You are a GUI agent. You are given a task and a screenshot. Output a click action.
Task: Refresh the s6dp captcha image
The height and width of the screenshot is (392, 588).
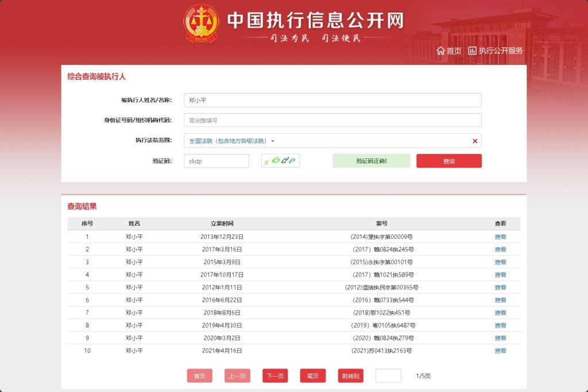click(x=280, y=161)
